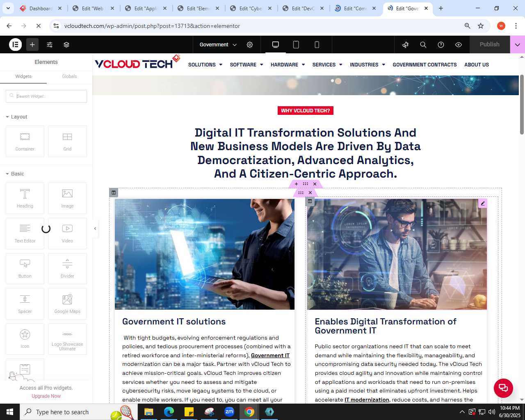This screenshot has width=525, height=420.
Task: Click the WHY VCLOUD TECH? badge
Action: [x=306, y=111]
